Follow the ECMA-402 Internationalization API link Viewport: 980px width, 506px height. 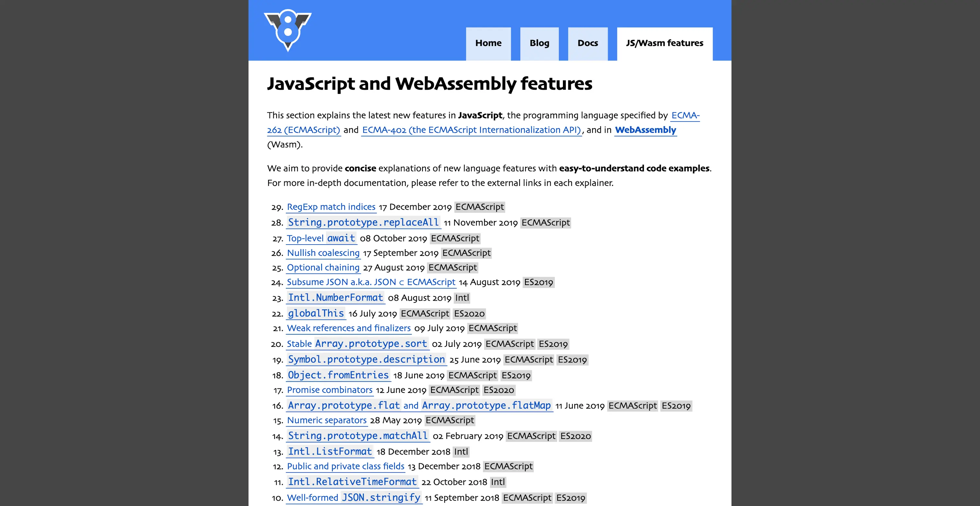[x=471, y=130]
